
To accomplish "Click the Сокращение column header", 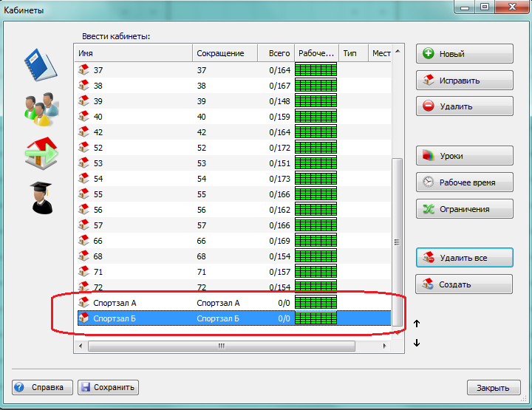I will pyautogui.click(x=225, y=54).
